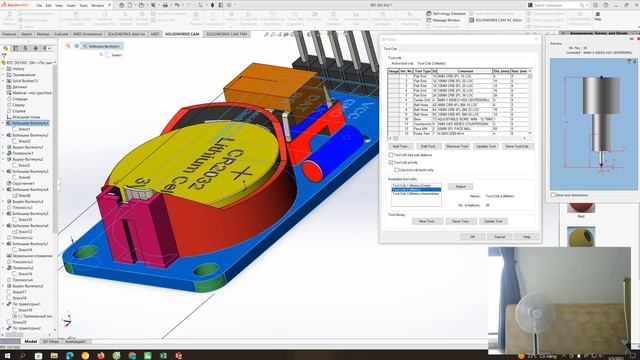Toggle 'Tool crib has sub stations' checkbox

(x=391, y=155)
